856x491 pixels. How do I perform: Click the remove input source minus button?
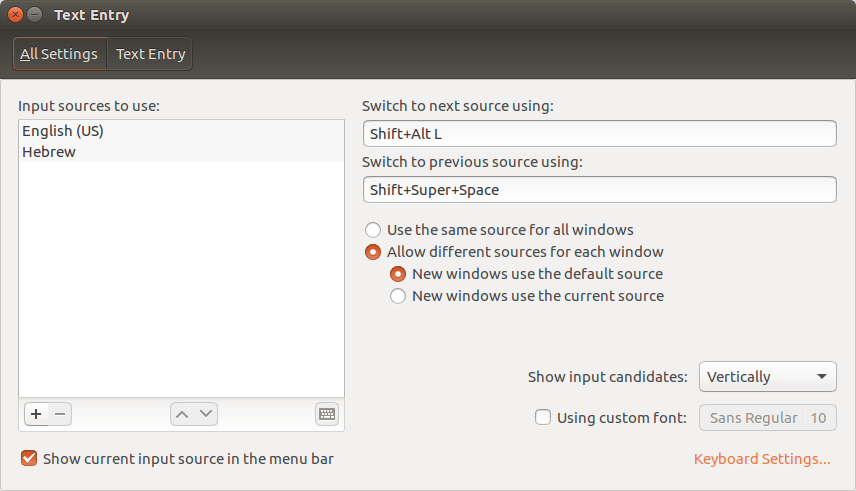59,414
